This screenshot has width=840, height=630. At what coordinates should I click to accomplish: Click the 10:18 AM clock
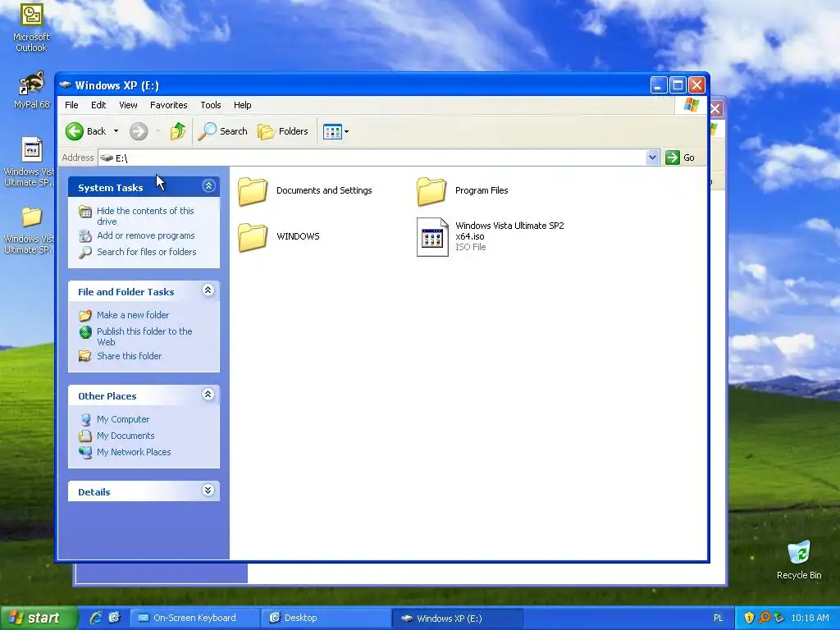(810, 618)
